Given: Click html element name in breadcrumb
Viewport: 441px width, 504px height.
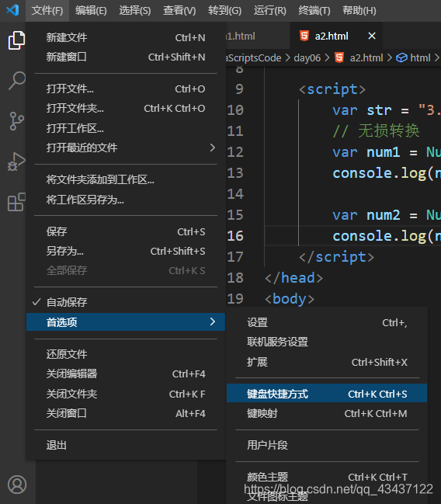Looking at the screenshot, I should click(420, 58).
